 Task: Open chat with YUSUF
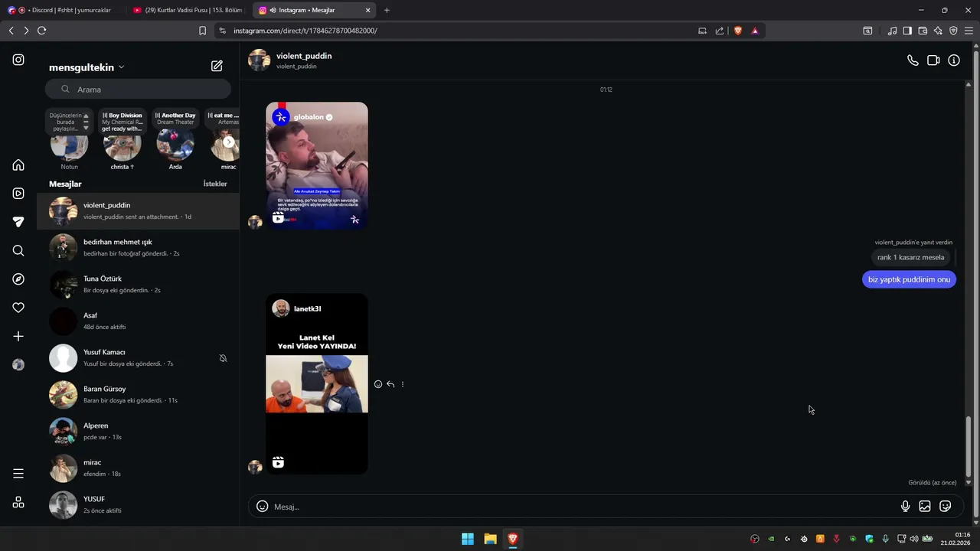coord(138,504)
